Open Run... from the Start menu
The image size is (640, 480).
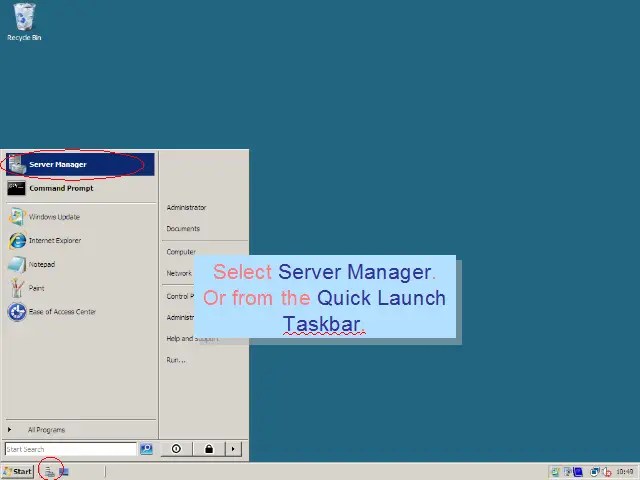pyautogui.click(x=176, y=360)
